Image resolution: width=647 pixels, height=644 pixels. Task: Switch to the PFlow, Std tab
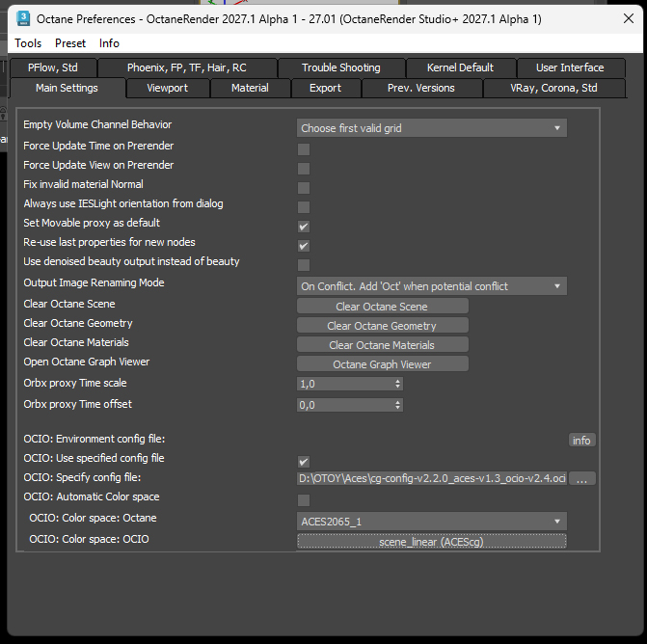(x=53, y=67)
